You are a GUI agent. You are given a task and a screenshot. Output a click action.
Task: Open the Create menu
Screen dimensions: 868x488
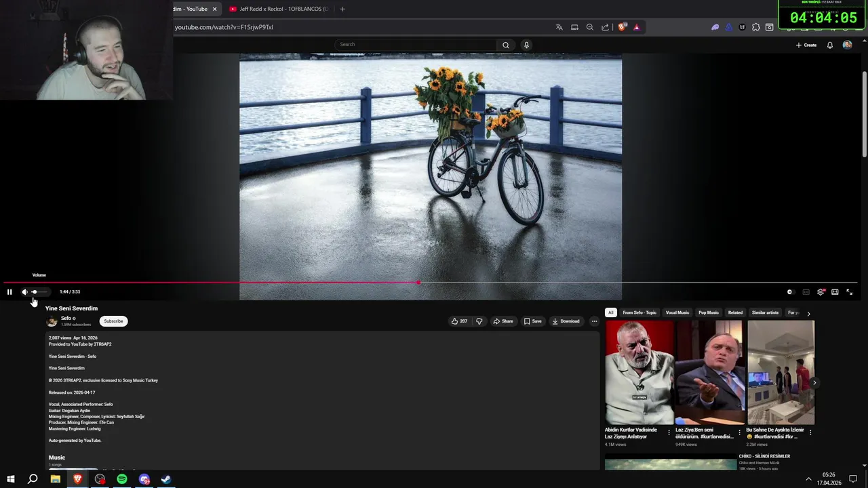pos(806,45)
